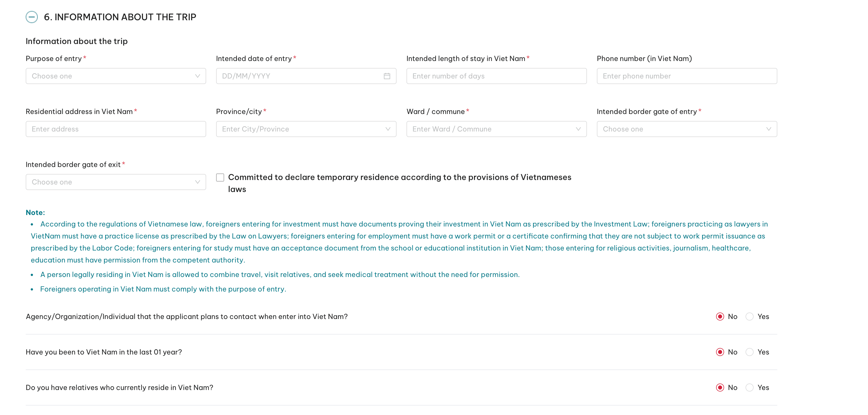
Task: Select Yes for relatives residing in Viet Nam
Action: 749,387
